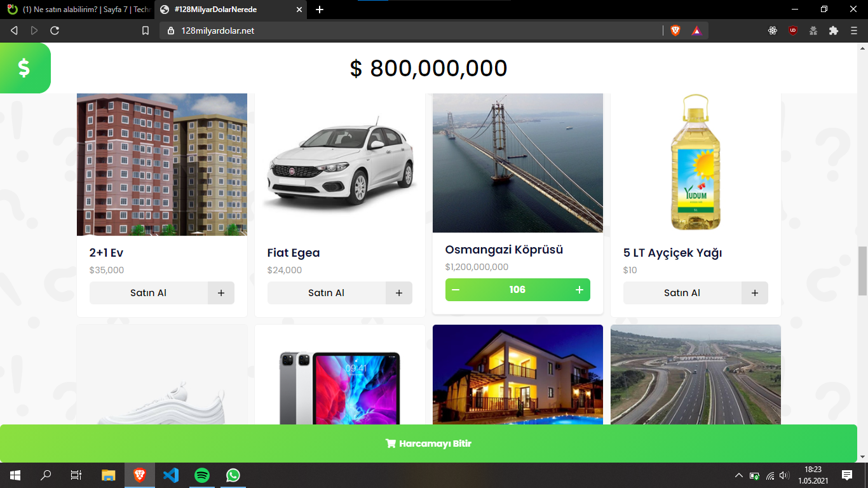Click the $ 800,000,000 balance text
Image resolution: width=868 pixels, height=488 pixels.
tap(429, 68)
